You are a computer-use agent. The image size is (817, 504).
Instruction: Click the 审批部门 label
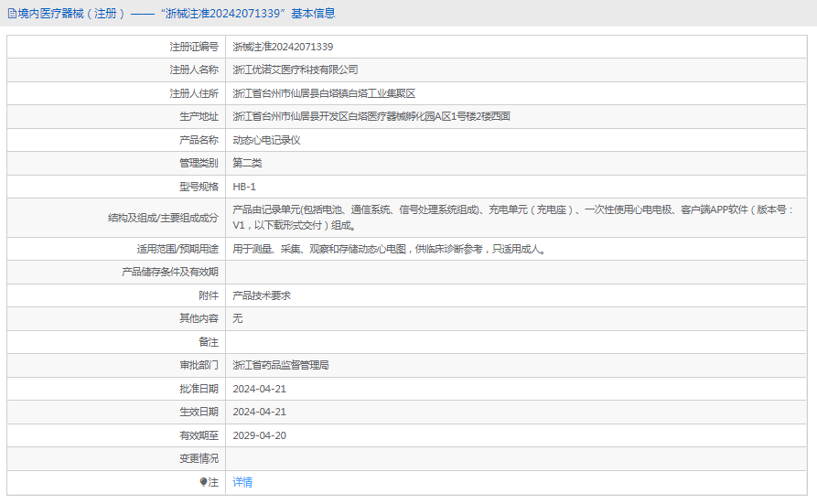click(199, 365)
